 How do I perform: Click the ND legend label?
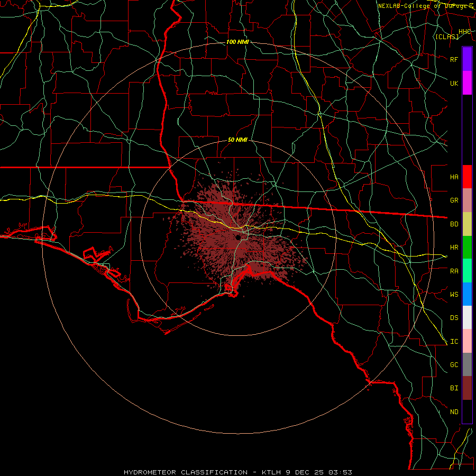[454, 412]
